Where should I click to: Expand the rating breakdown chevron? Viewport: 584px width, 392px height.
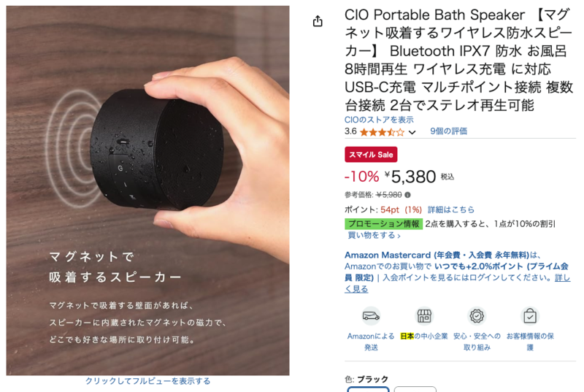412,132
